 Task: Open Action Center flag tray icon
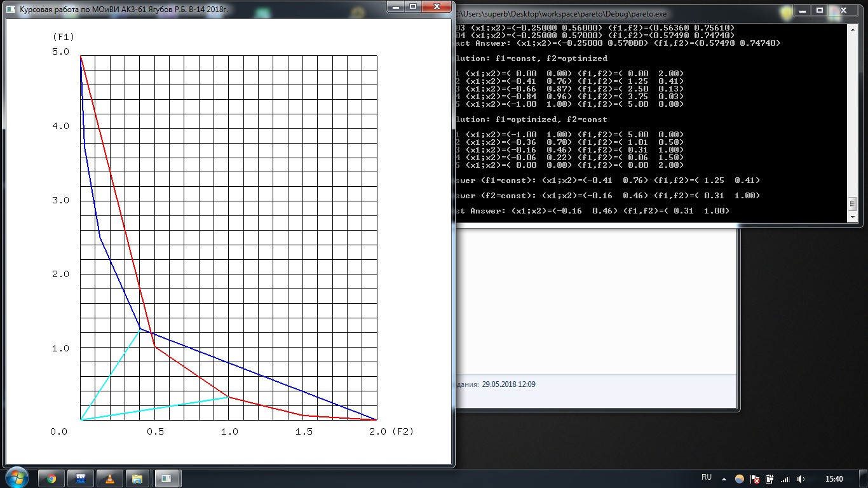coord(755,479)
